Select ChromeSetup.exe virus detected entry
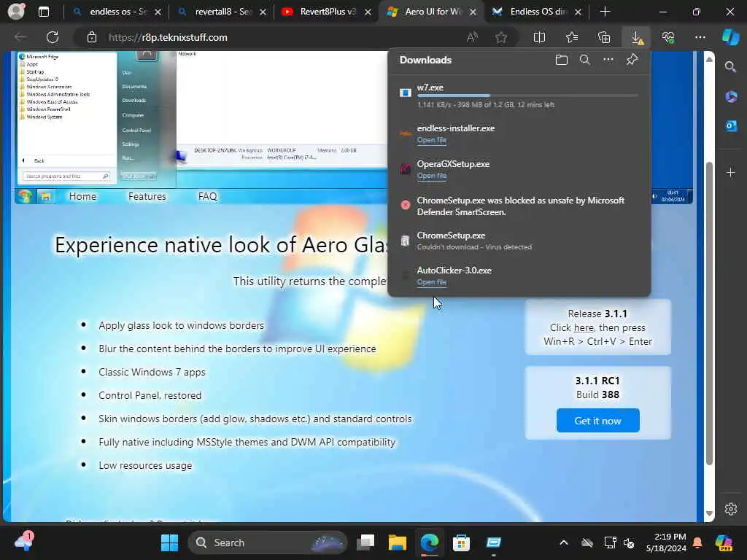 click(519, 241)
